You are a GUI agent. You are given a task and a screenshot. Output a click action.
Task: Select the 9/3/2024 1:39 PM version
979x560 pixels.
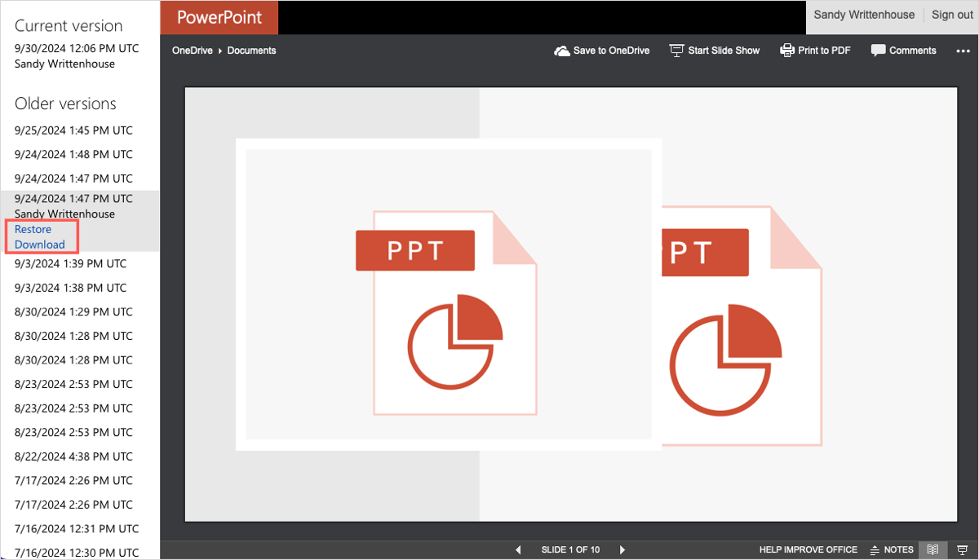pyautogui.click(x=71, y=263)
